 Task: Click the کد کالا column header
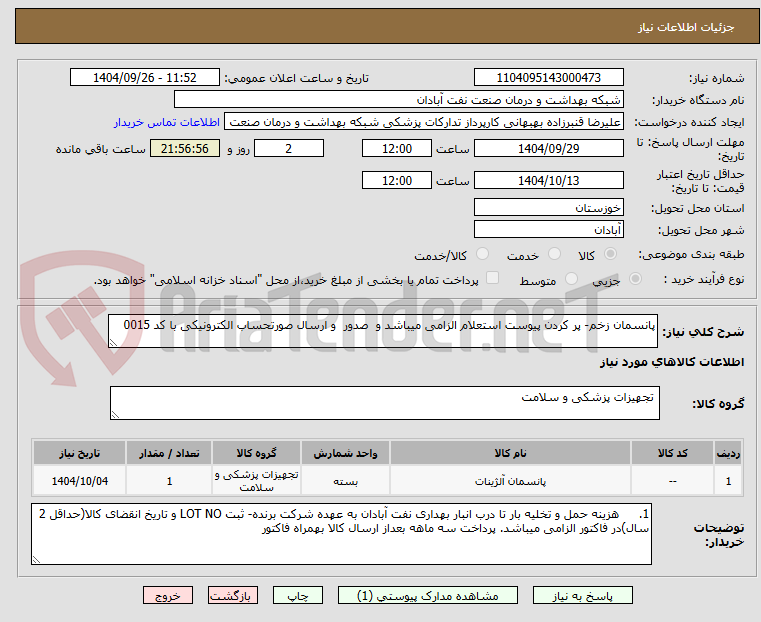point(672,453)
